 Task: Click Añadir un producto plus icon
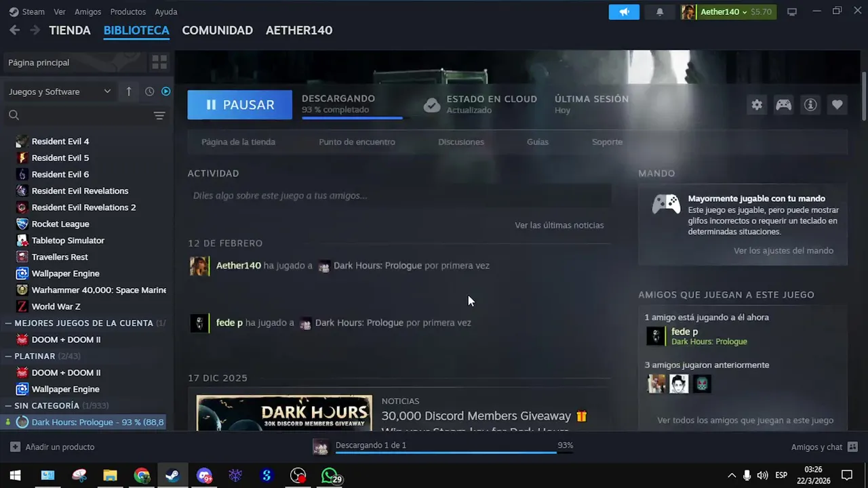tap(15, 447)
